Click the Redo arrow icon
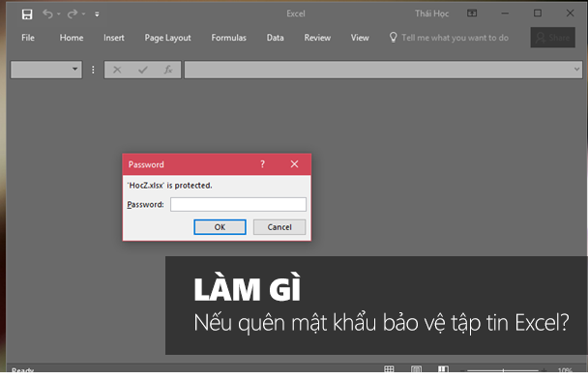This screenshot has width=588, height=379. pos(73,14)
